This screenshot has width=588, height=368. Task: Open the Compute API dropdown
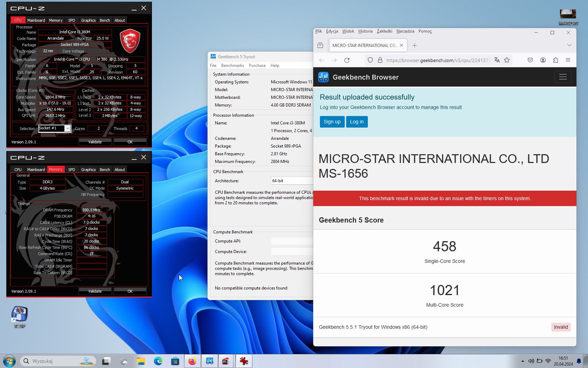point(292,241)
